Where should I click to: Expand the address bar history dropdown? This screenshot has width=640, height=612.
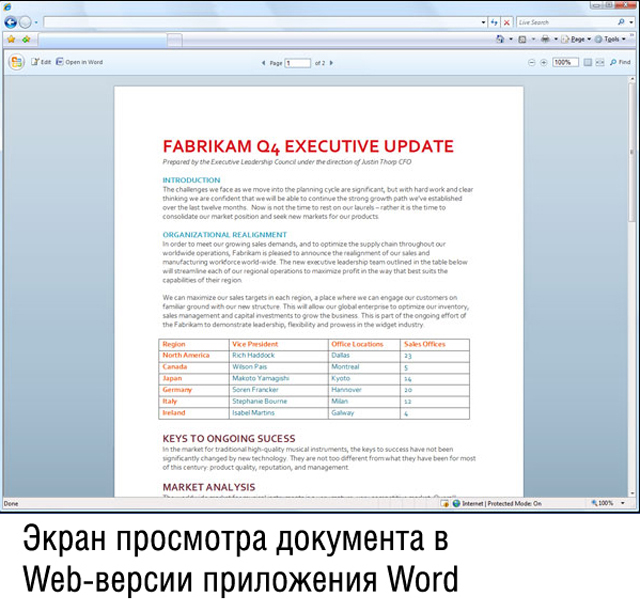pos(483,22)
